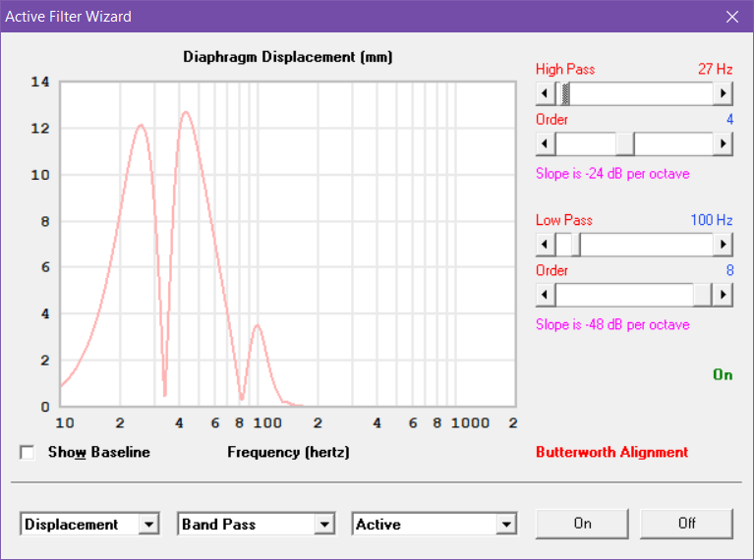This screenshot has height=560, width=754.
Task: Click the Low Pass frequency slider thumb
Action: pos(576,245)
